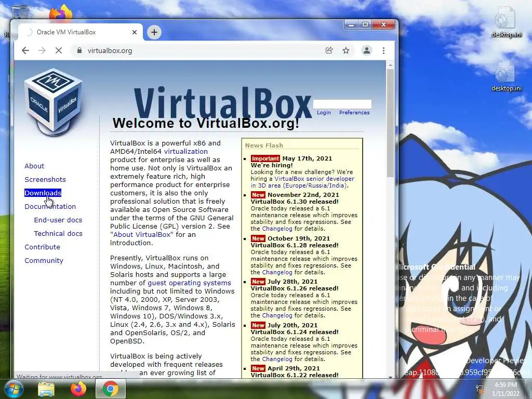This screenshot has width=532, height=399.
Task: Close the Oracle VM VirtualBox tab
Action: pyautogui.click(x=135, y=32)
